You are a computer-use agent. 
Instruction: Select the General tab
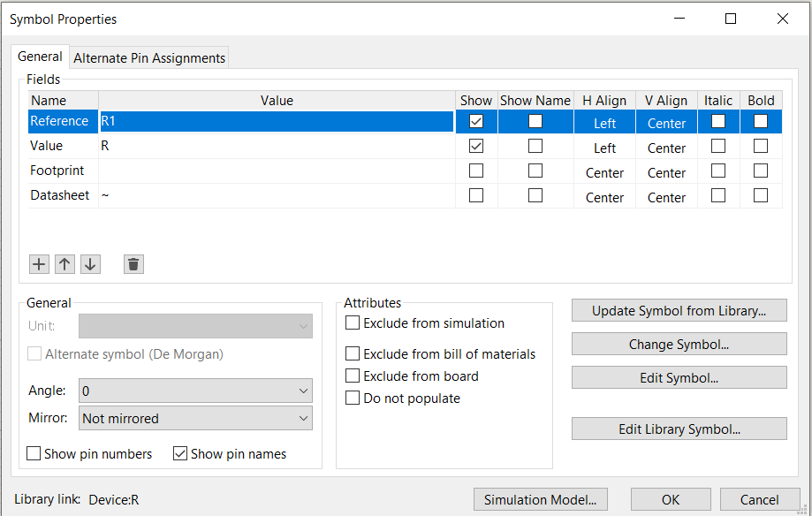pos(40,57)
